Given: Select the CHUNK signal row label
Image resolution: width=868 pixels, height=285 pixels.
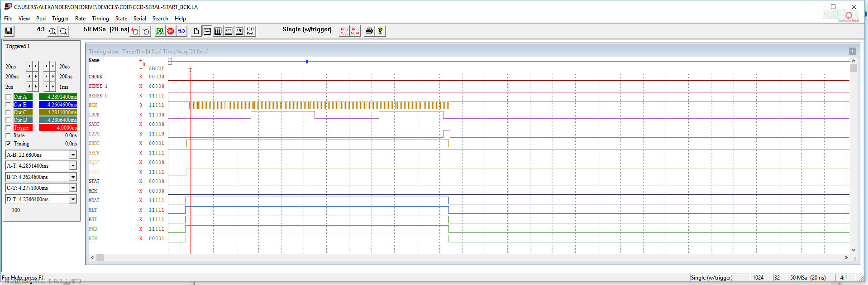Looking at the screenshot, I should tap(95, 77).
